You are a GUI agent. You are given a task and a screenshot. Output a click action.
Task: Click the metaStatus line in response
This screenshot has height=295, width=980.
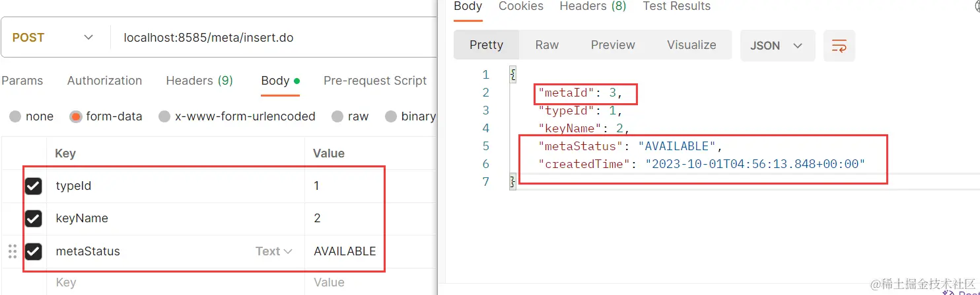(631, 146)
